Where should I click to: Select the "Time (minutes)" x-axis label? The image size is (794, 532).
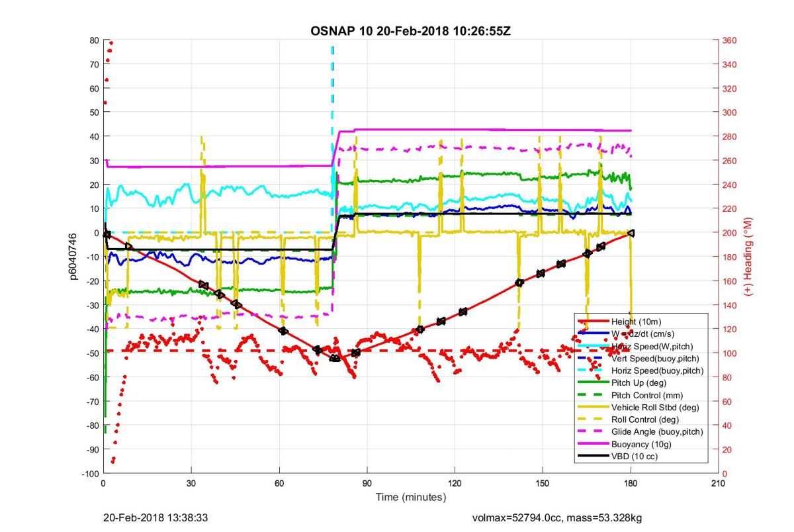411,497
